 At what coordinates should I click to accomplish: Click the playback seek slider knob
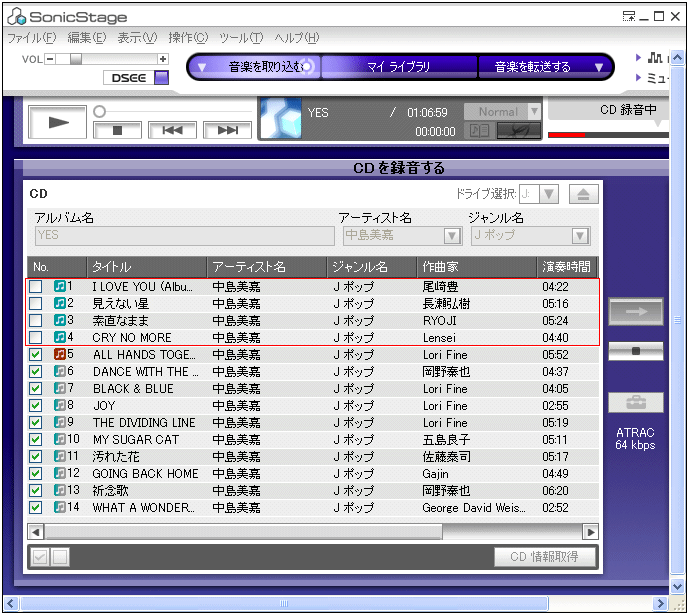point(100,112)
